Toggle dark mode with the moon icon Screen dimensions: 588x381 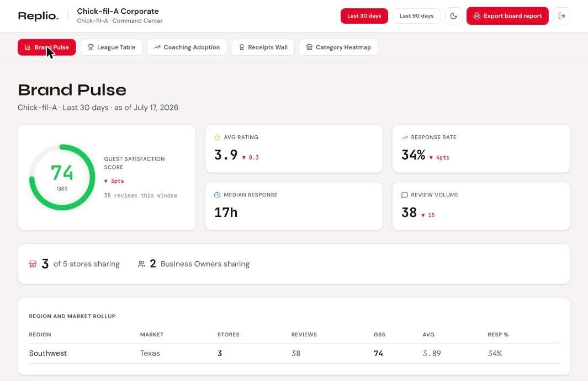click(453, 16)
